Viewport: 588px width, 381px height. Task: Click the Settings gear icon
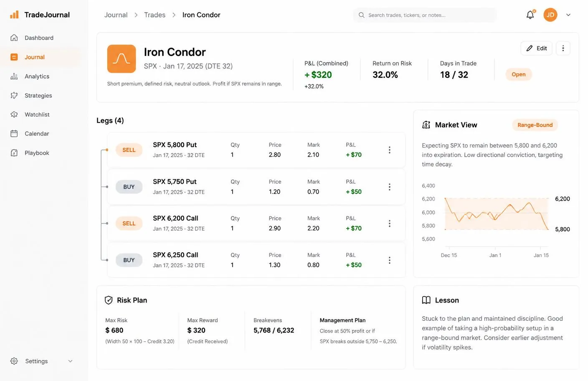14,361
